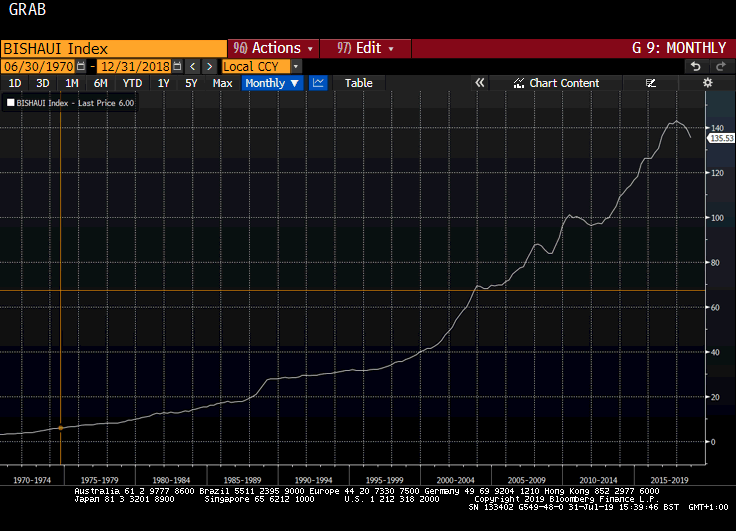
Task: Collapse panel with double left chevron
Action: coord(479,83)
